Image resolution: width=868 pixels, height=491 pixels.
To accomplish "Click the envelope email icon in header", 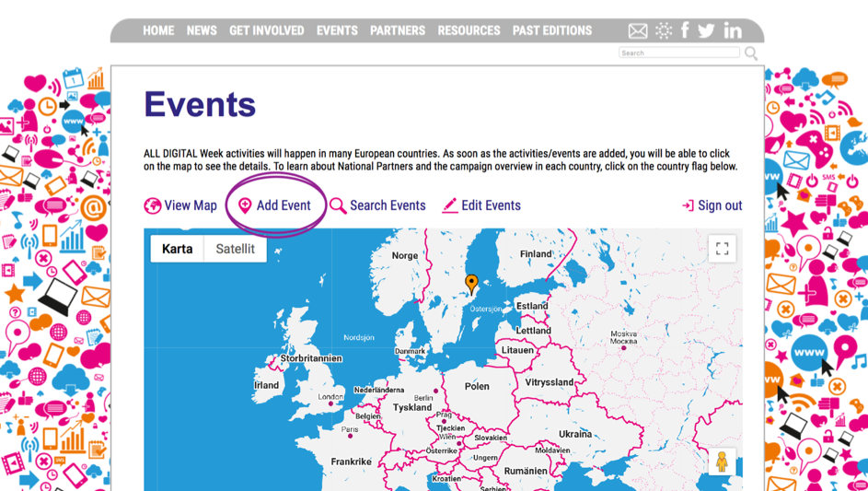I will 638,31.
